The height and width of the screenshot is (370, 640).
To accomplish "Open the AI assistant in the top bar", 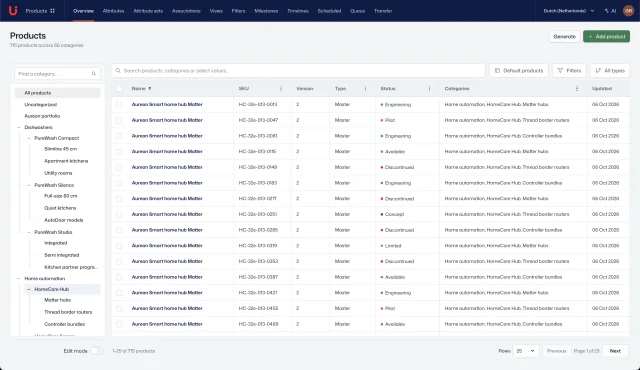I will (610, 11).
